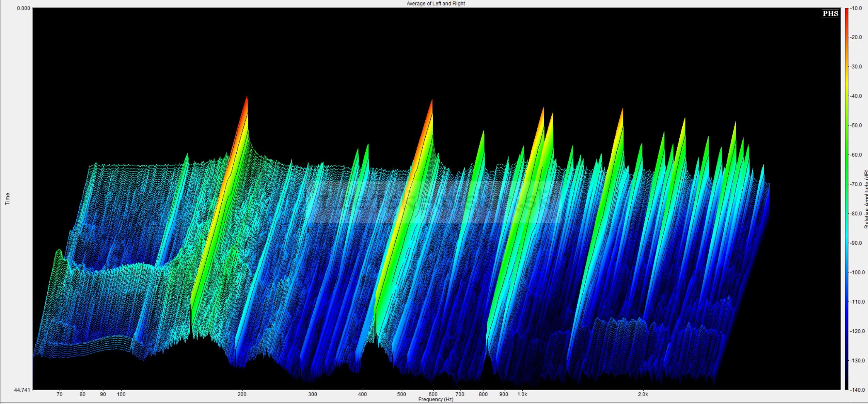Click the -10.0 dB color scale label
This screenshot has height=404, width=868.
click(x=857, y=8)
